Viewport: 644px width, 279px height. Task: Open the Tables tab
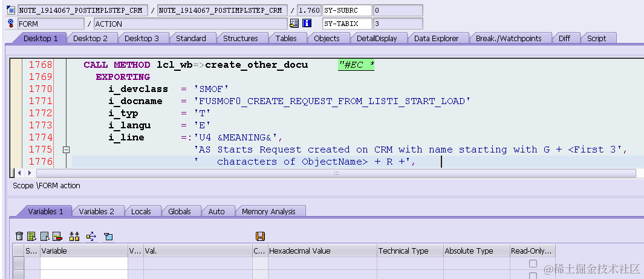pos(286,38)
